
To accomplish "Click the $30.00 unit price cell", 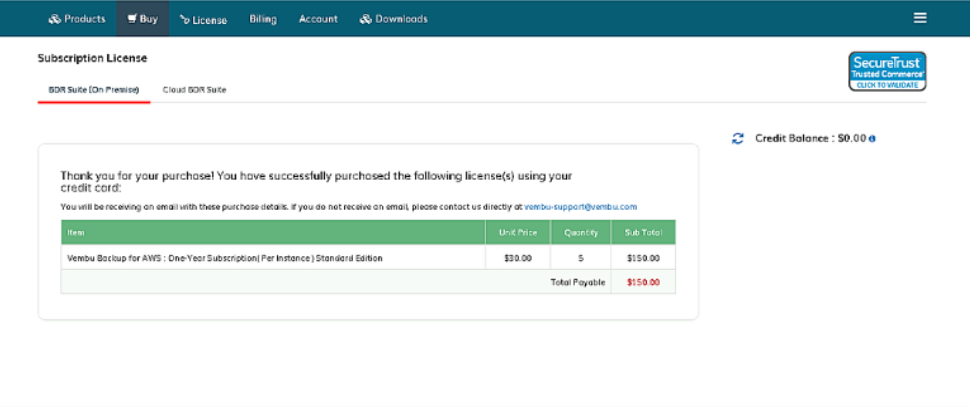I will (x=518, y=258).
